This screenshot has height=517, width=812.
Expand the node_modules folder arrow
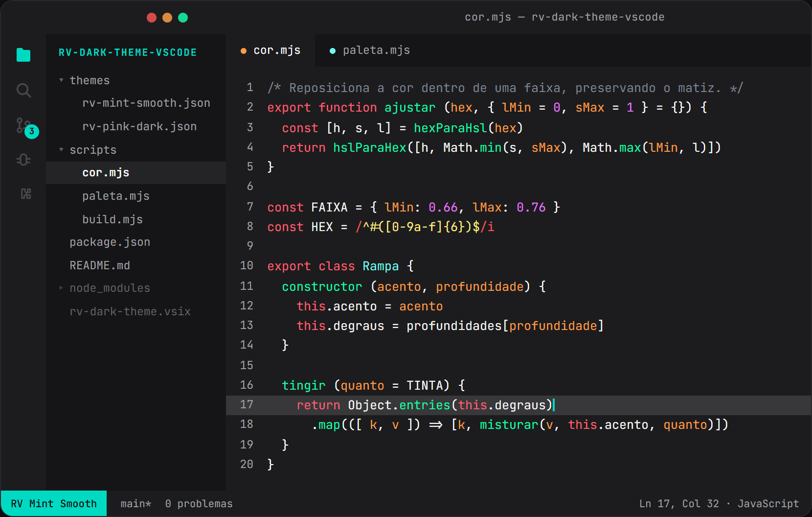click(61, 288)
